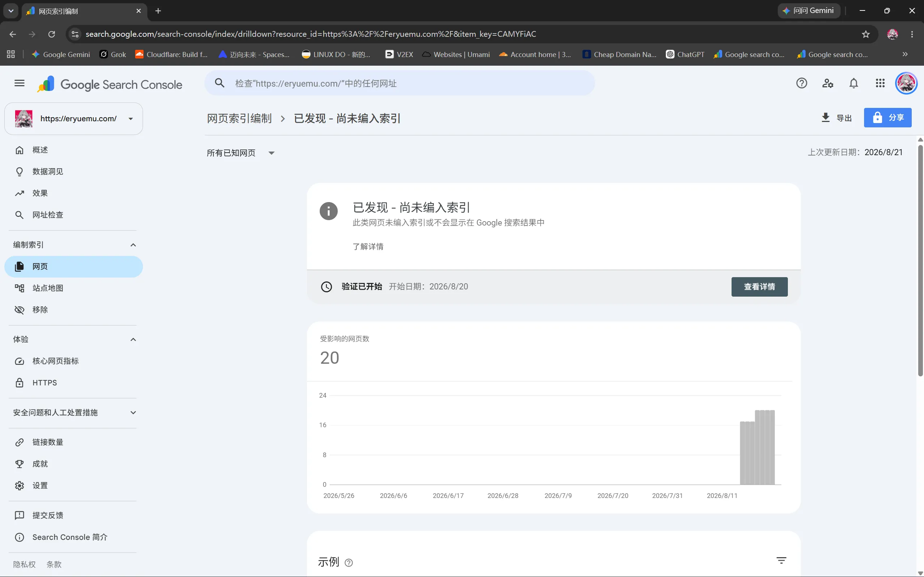The width and height of the screenshot is (924, 577).
Task: Reload the page
Action: (x=52, y=34)
